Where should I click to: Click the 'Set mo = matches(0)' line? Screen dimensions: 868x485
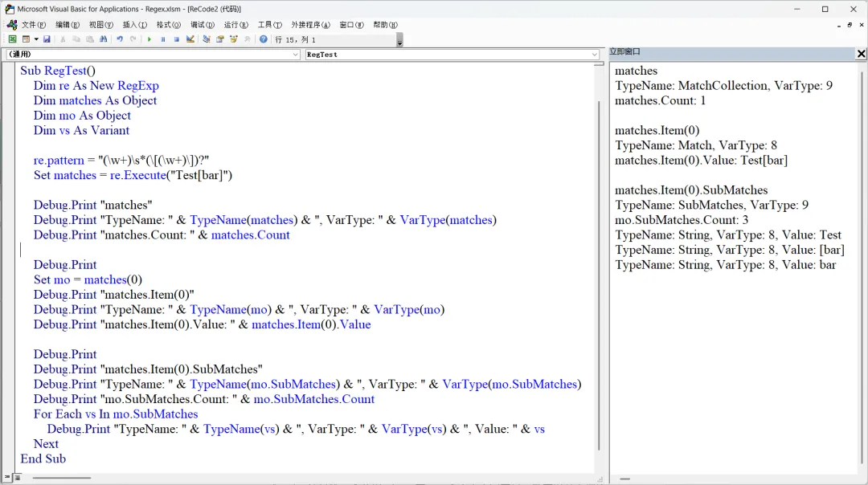[x=88, y=279]
